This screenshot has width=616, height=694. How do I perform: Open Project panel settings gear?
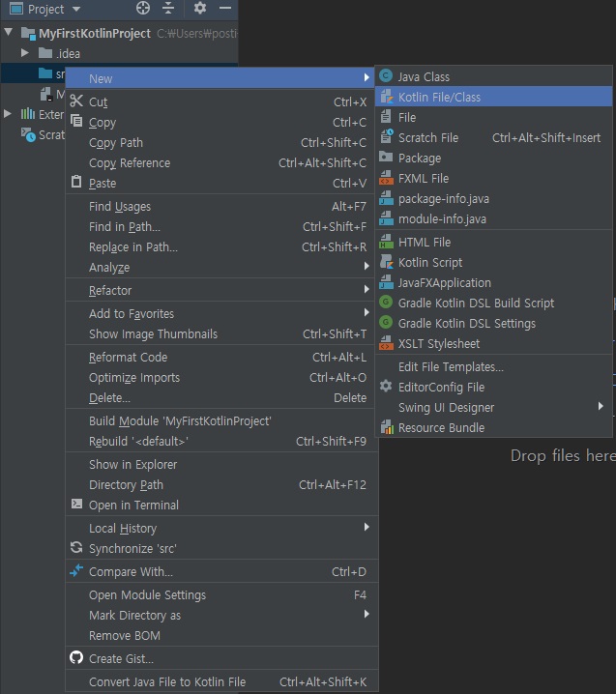[200, 9]
